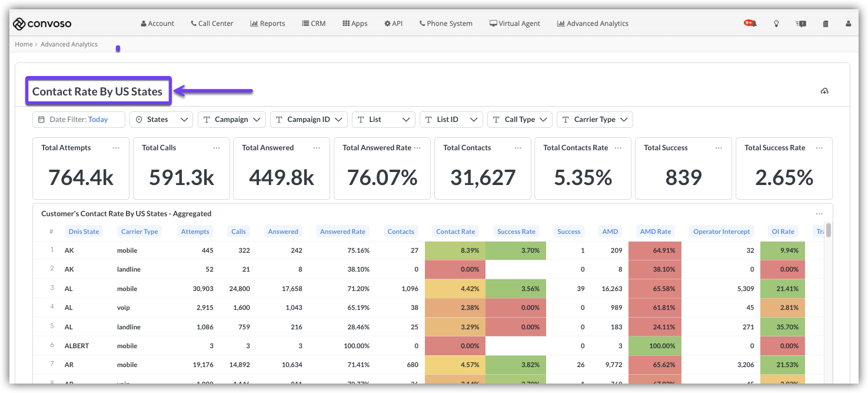This screenshot has width=868, height=393.
Task: Click the Home breadcrumb link
Action: (24, 44)
